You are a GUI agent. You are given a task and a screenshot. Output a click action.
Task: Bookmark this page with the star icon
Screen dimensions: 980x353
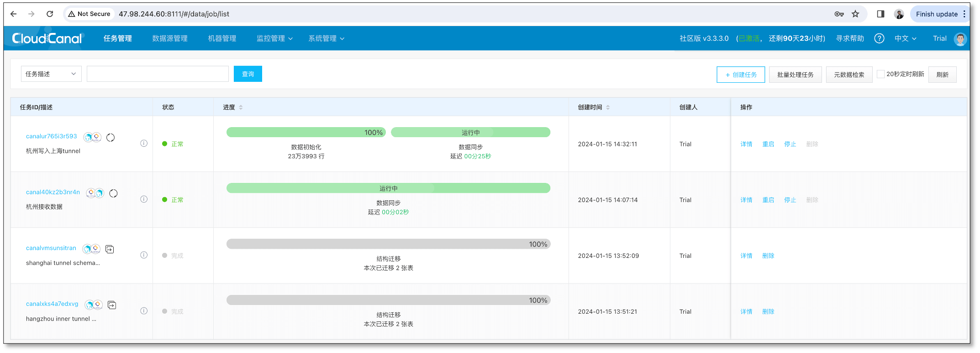click(855, 14)
